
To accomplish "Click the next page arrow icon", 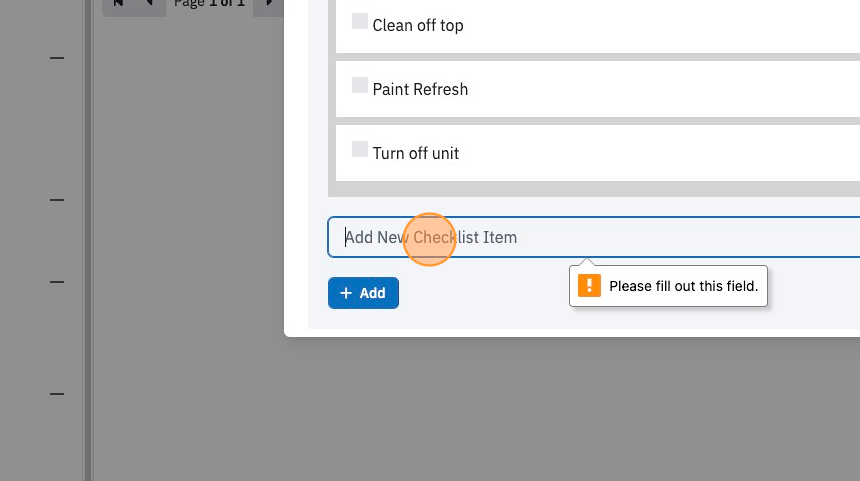I will pos(269,3).
